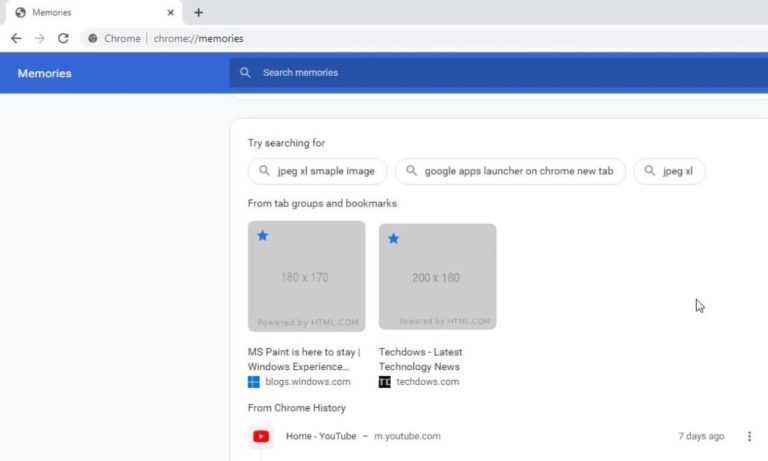Viewport: 768px width, 461px height.
Task: Click the browser forward arrow
Action: pos(40,38)
